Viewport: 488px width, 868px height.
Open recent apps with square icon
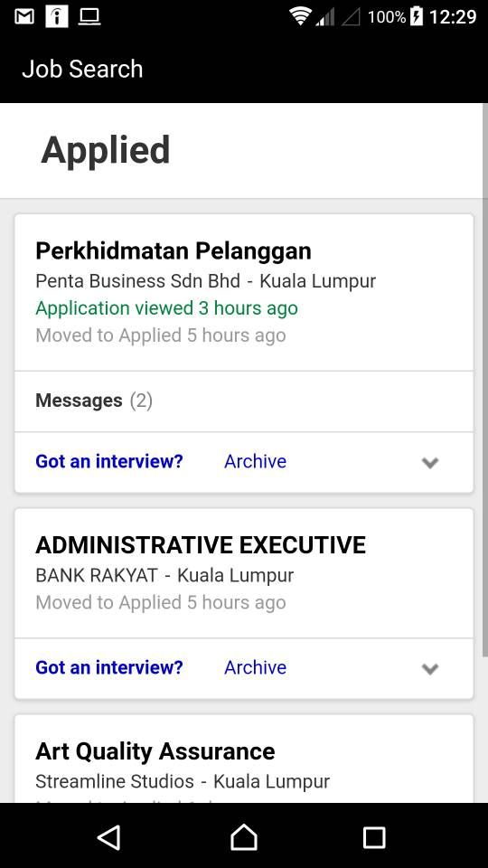click(374, 837)
